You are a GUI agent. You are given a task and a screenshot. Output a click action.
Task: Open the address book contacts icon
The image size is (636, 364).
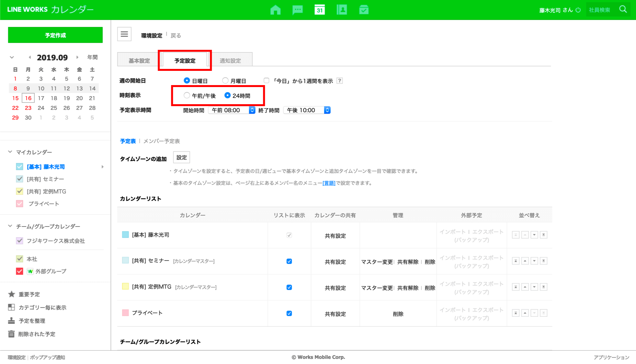click(x=342, y=10)
